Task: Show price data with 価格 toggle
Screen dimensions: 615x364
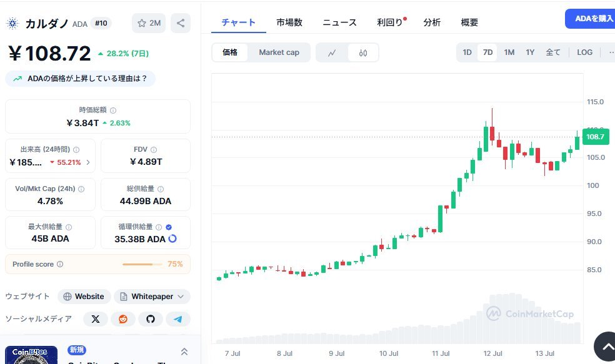Action: (230, 52)
